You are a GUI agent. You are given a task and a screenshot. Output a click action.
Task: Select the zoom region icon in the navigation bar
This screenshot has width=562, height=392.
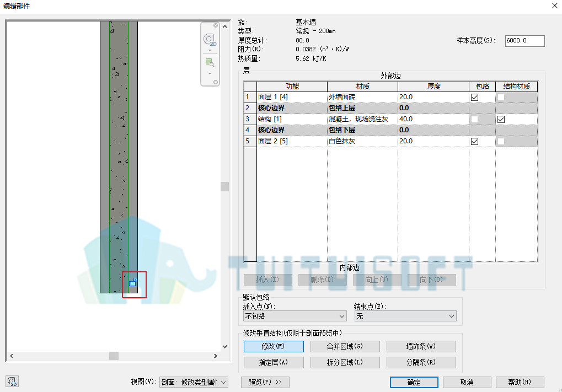(x=210, y=63)
